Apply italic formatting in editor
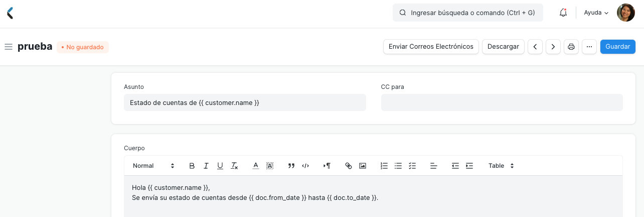The image size is (644, 217). click(x=206, y=166)
